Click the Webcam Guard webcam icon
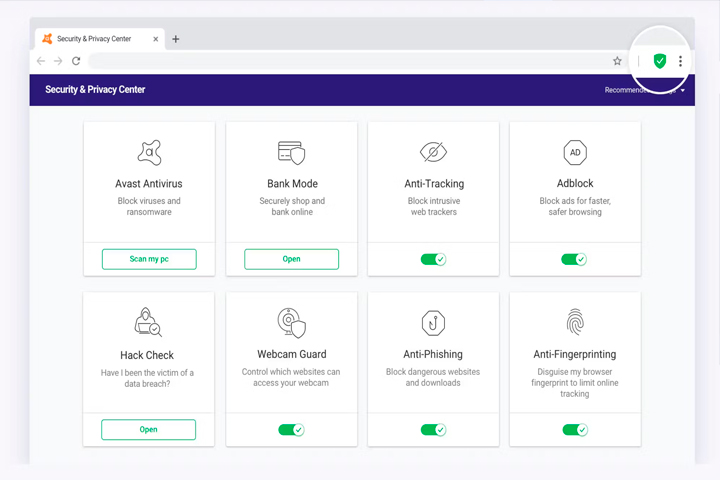Viewport: 720px width, 480px height. 292,322
